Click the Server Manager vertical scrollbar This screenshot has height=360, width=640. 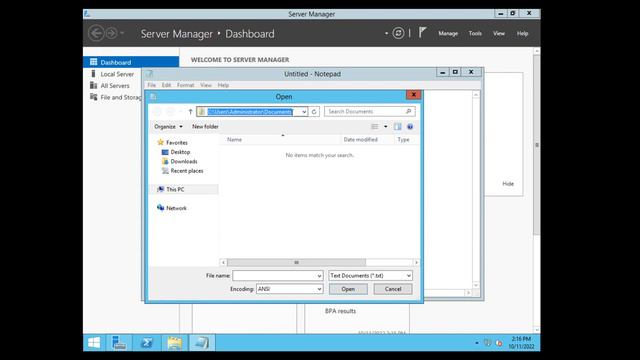click(537, 145)
